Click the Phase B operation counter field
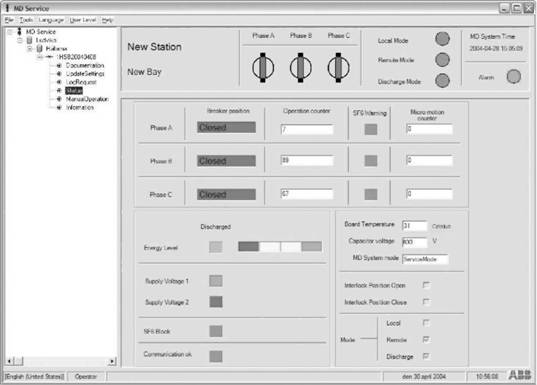 307,160
